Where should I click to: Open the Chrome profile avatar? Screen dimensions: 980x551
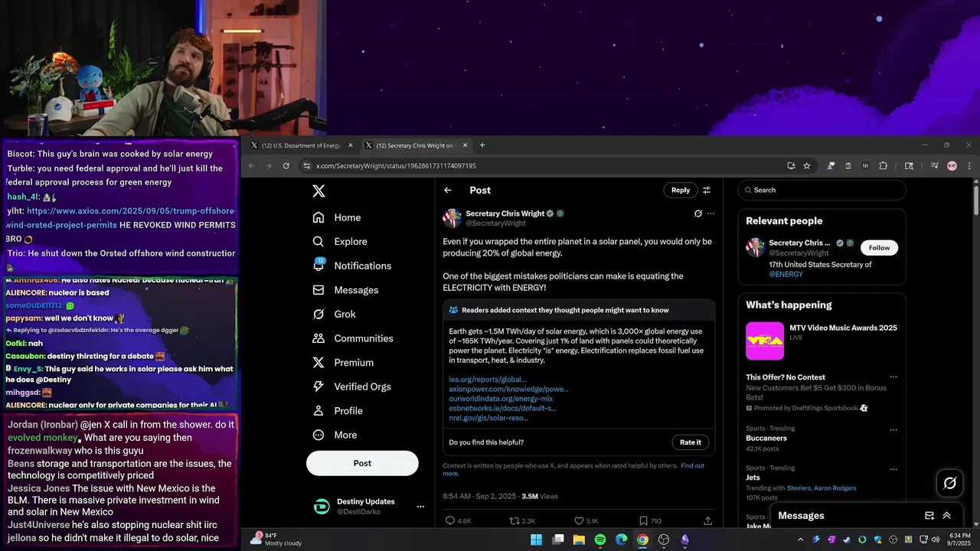952,165
